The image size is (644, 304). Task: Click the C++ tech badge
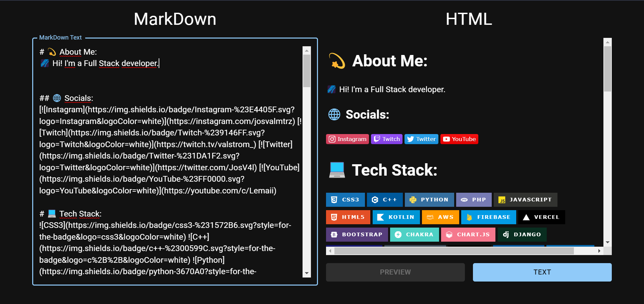click(385, 200)
